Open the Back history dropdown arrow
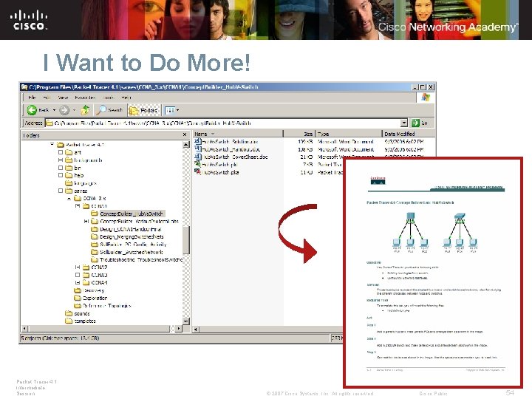Image resolution: width=532 pixels, height=399 pixels. click(x=54, y=110)
